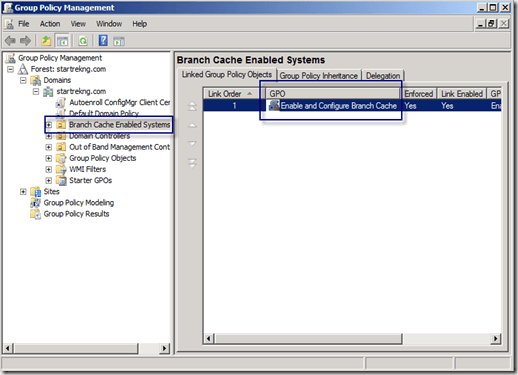The width and height of the screenshot is (518, 375).
Task: Toggle the Show/Hide Console Tree icon
Action: pyautogui.click(x=62, y=41)
